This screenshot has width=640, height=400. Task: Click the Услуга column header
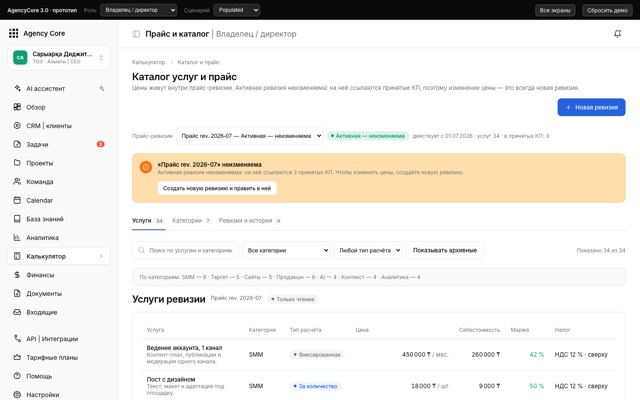click(x=156, y=330)
